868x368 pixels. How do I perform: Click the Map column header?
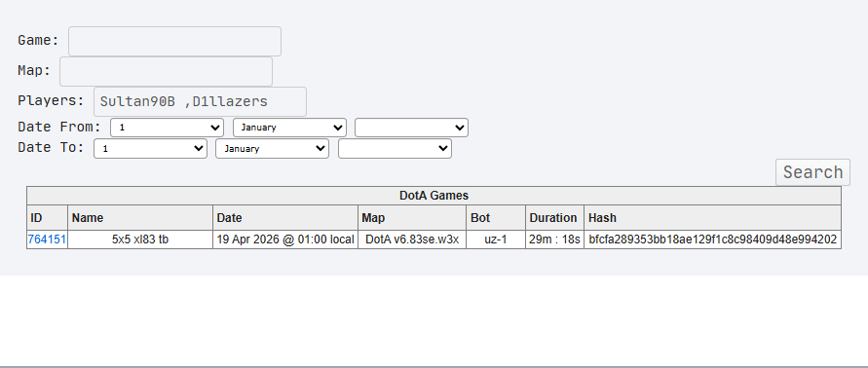(412, 218)
